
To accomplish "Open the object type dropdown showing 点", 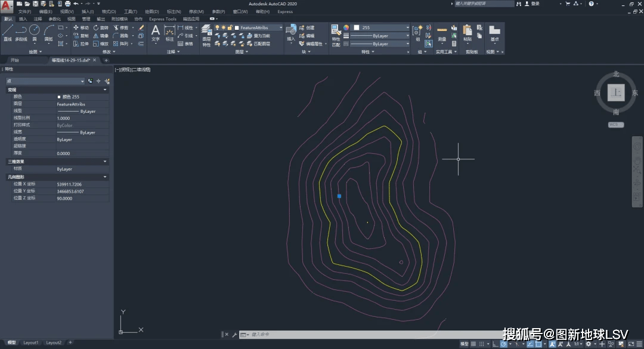I will (x=45, y=81).
